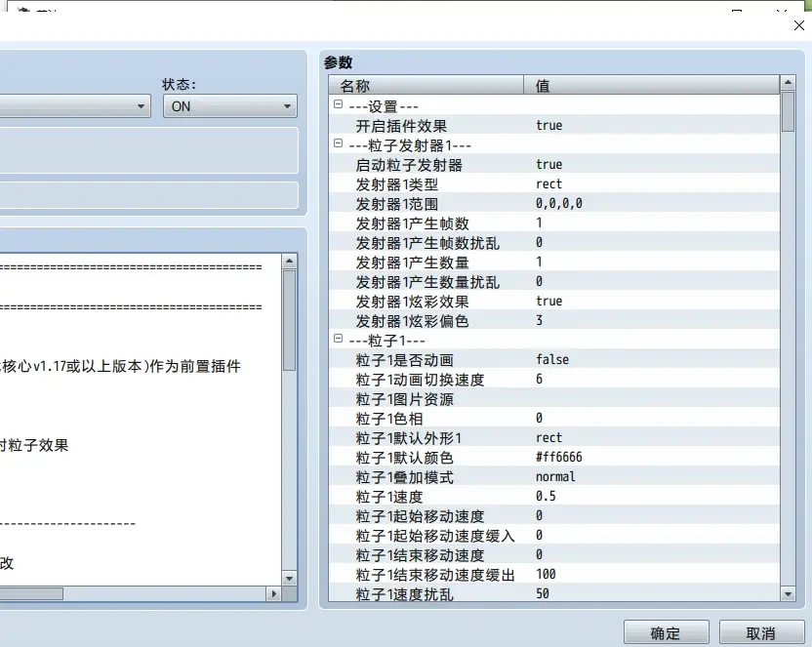812x647 pixels.
Task: Click the #ff6666 color value
Action: pos(559,457)
